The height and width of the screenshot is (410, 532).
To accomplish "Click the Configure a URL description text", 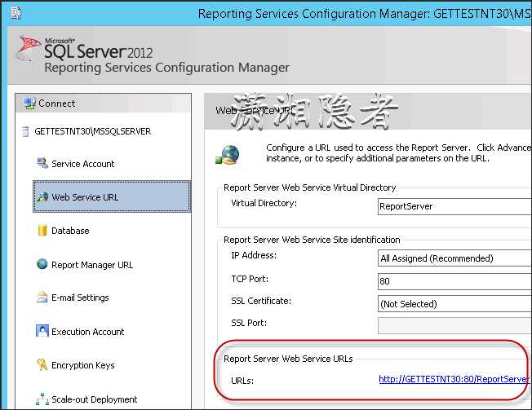I will coord(399,152).
